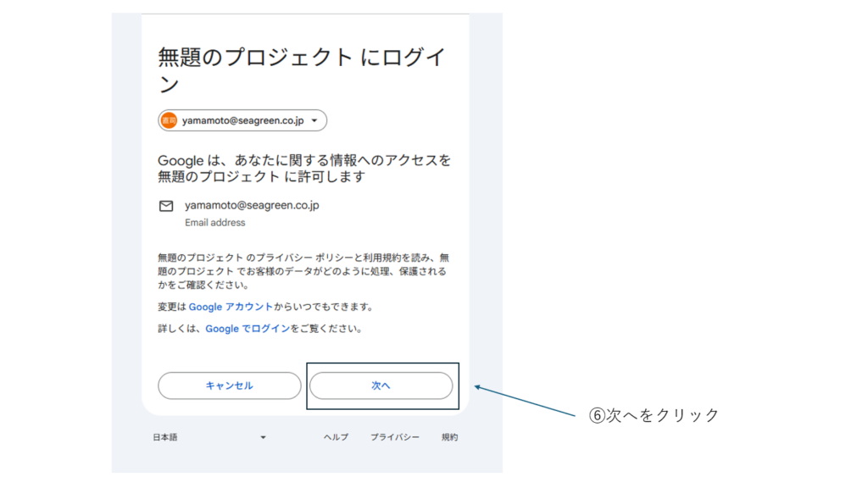
Task: Open the ヘルプ footer link
Action: pos(336,437)
